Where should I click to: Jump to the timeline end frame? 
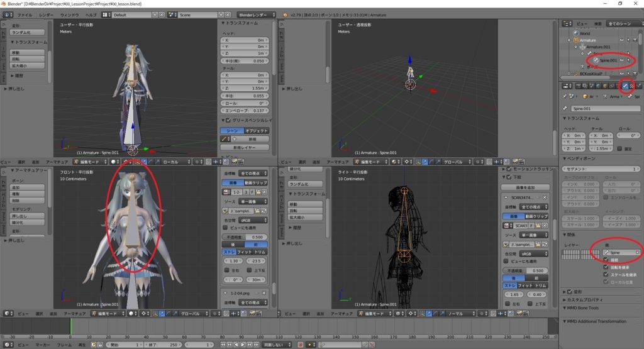coord(257,345)
